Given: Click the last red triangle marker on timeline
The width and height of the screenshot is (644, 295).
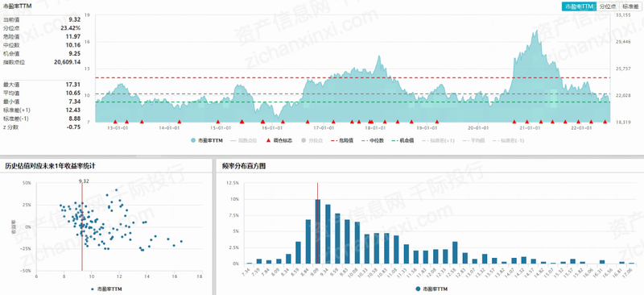Looking at the screenshot, I should 605,122.
